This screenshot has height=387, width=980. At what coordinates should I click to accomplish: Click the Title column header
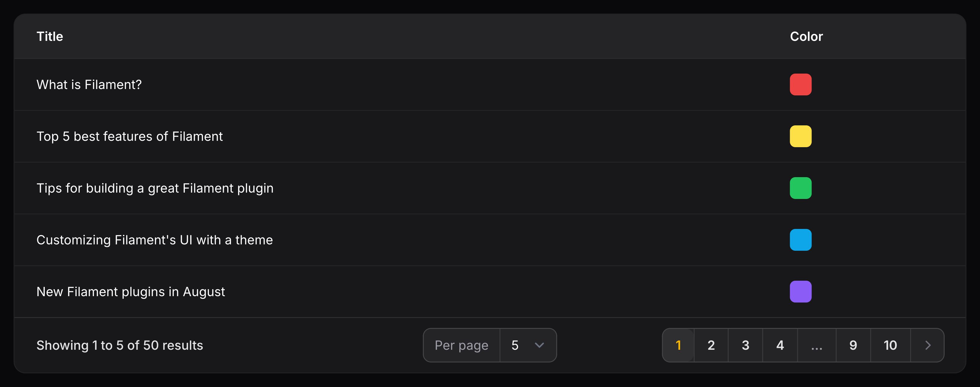50,37
